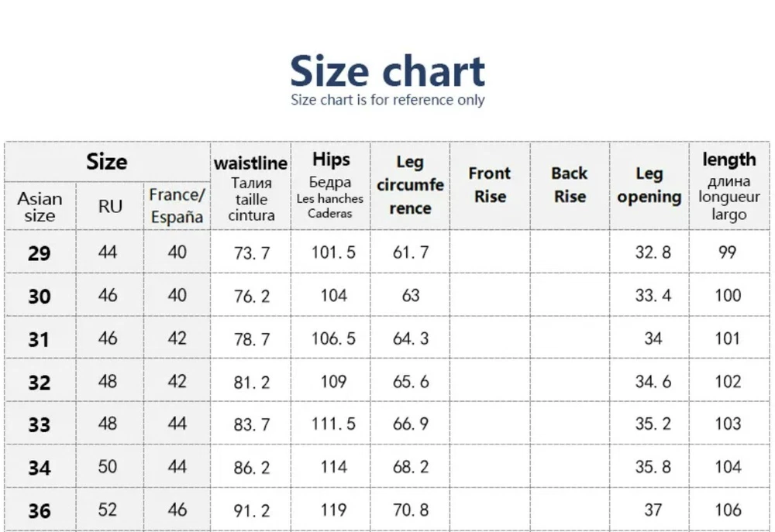Select the 'Size' group header cell
This screenshot has height=532, width=775.
pyautogui.click(x=107, y=162)
